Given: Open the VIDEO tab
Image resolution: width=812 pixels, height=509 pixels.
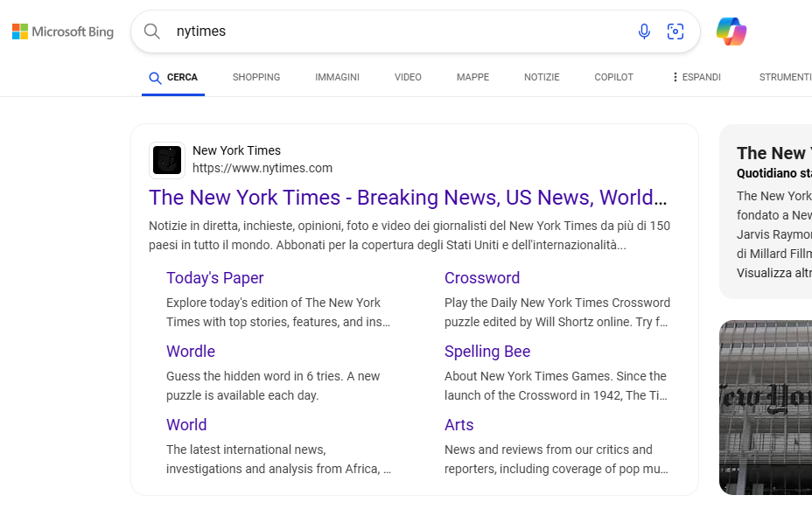Looking at the screenshot, I should point(408,77).
